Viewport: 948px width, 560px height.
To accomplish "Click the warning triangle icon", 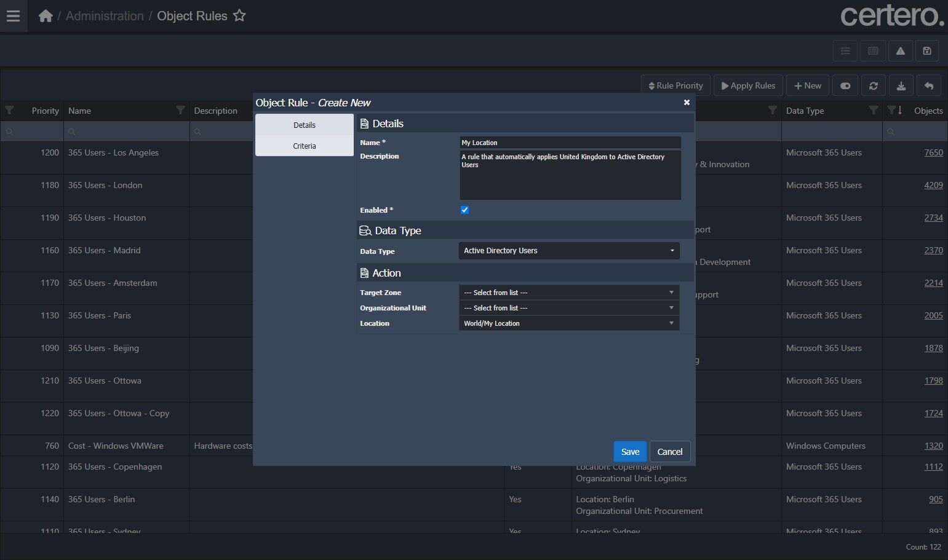I will tap(900, 51).
